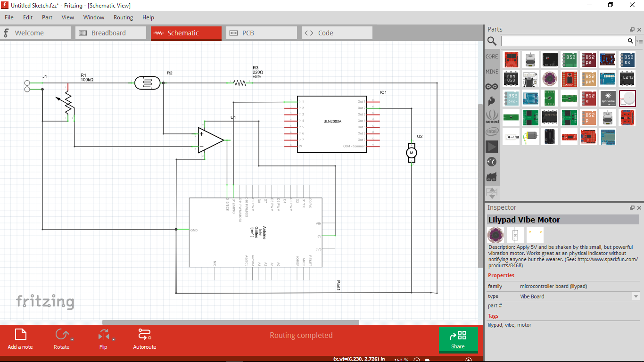Select the SN754 chip part
The width and height of the screenshot is (644, 362).
tap(550, 117)
